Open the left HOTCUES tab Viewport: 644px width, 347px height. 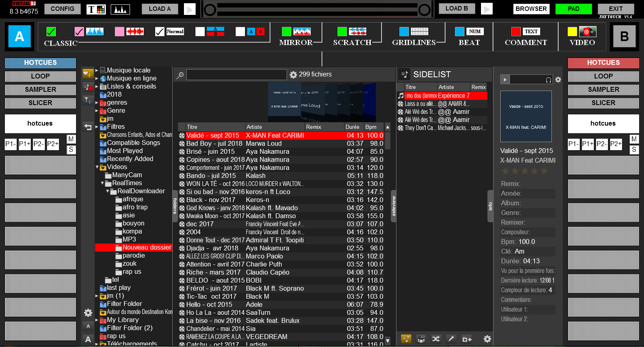click(40, 63)
